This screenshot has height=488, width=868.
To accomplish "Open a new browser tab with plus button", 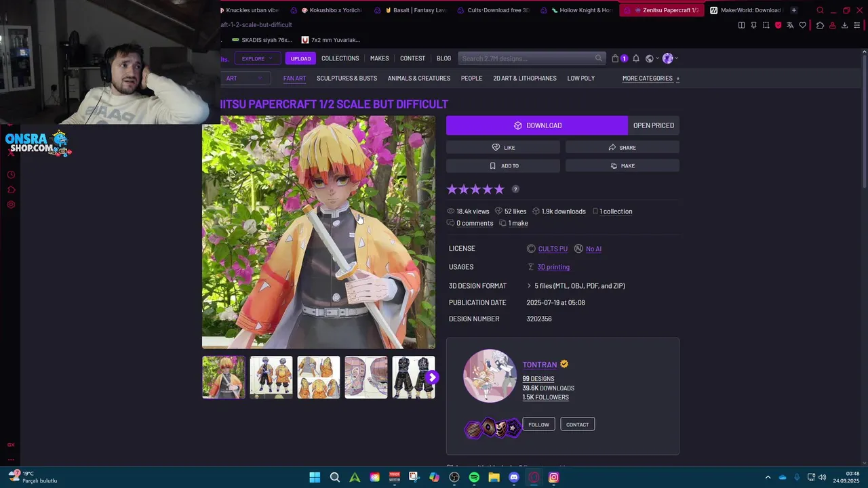I will (x=793, y=10).
